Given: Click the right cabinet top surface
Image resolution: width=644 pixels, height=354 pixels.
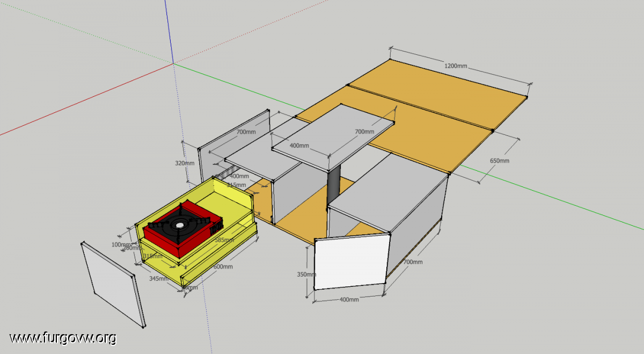Looking at the screenshot, I should tap(388, 193).
